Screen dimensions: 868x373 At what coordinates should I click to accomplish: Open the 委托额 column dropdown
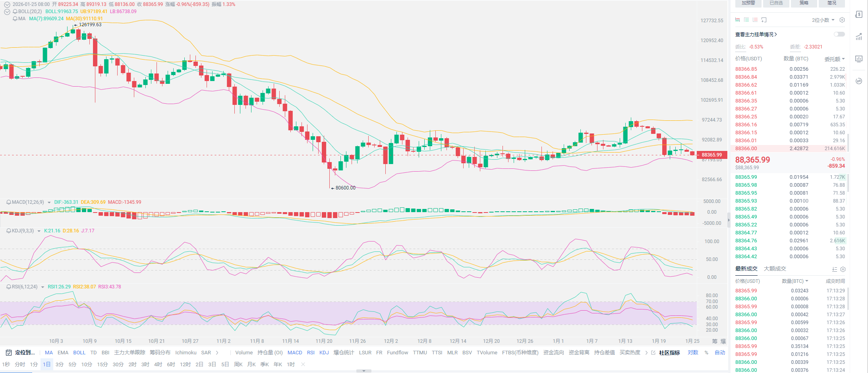(x=834, y=59)
